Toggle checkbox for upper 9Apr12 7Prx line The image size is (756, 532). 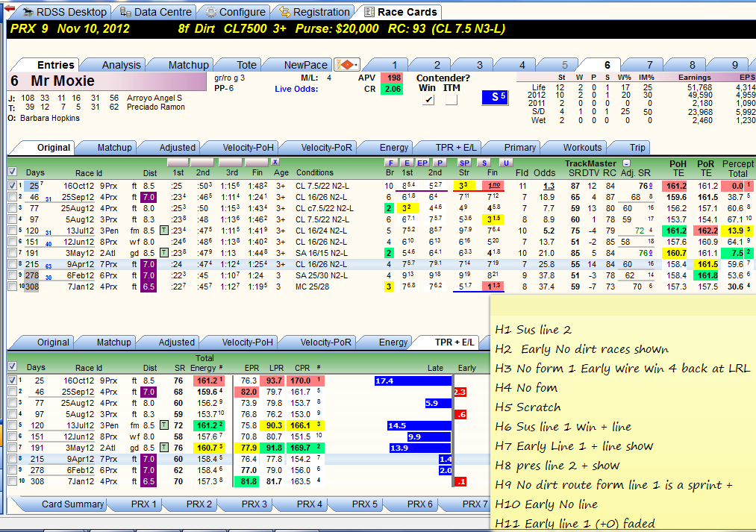tap(12, 264)
